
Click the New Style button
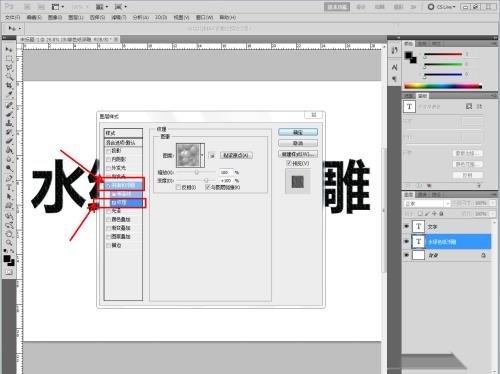[298, 154]
